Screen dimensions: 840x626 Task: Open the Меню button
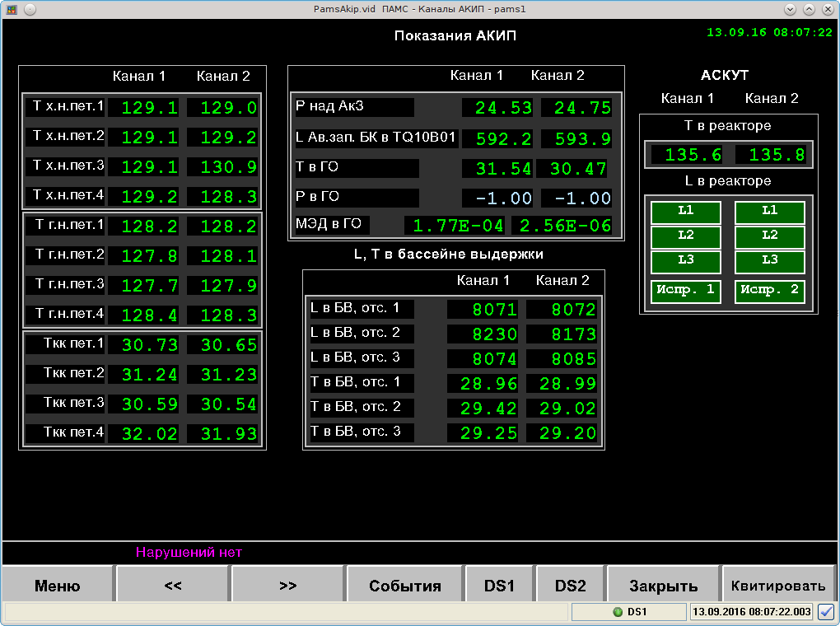[x=58, y=586]
